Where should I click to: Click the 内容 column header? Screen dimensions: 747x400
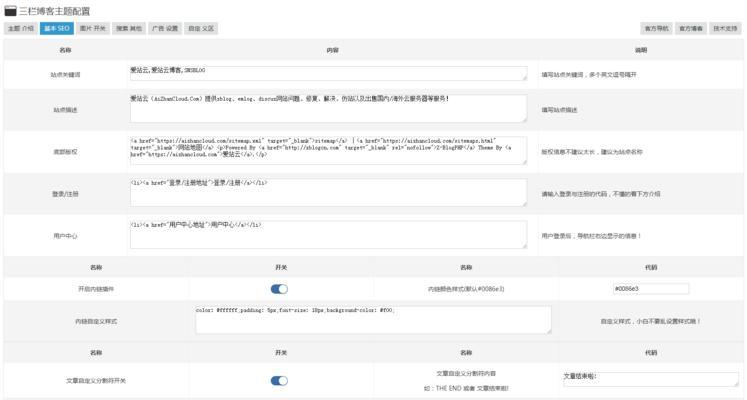tap(333, 50)
